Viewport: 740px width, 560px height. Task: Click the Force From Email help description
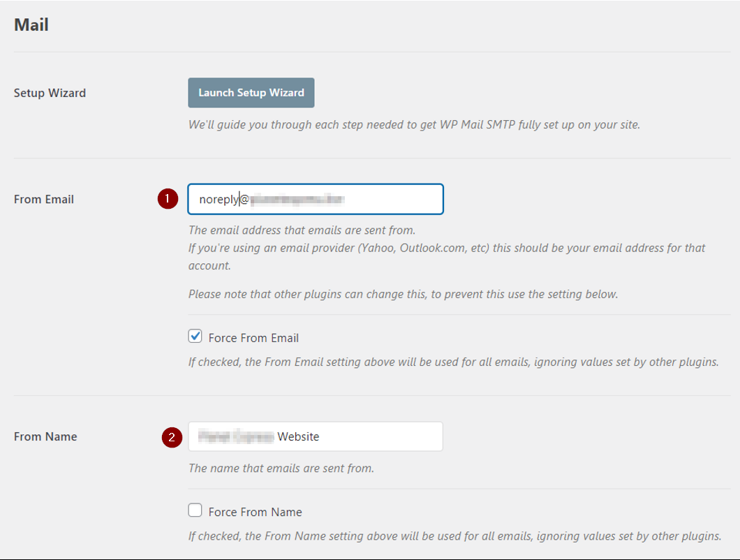453,362
